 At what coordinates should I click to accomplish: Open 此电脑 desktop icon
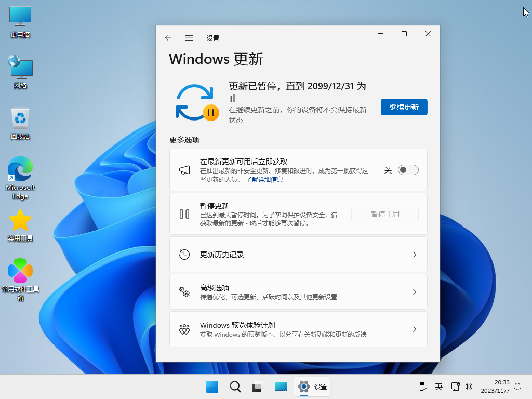20,22
